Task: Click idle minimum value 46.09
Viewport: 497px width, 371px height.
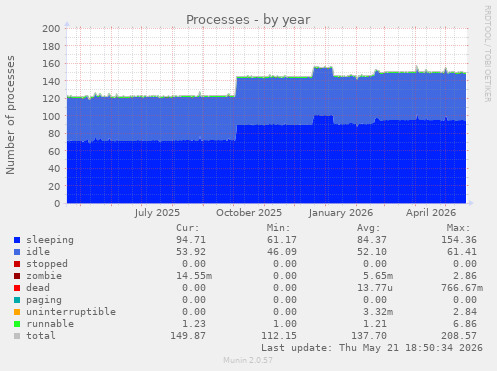Action: coord(282,252)
